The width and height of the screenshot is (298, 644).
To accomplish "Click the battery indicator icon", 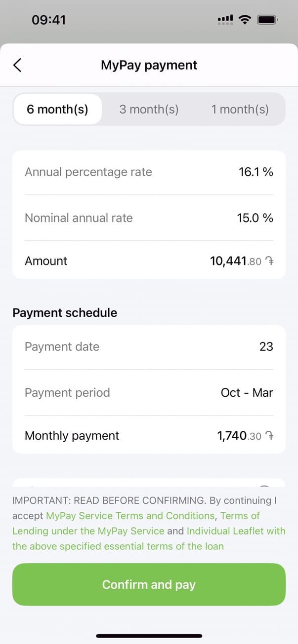I will click(268, 20).
